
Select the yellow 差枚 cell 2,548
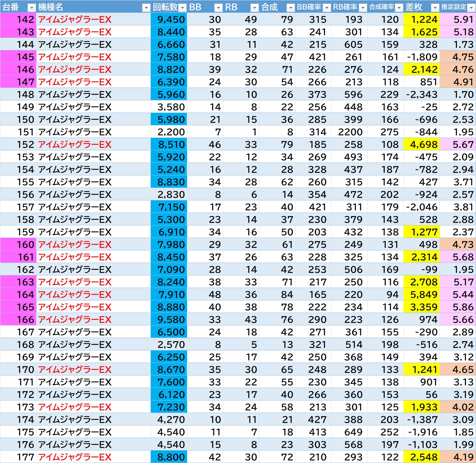pos(421,457)
